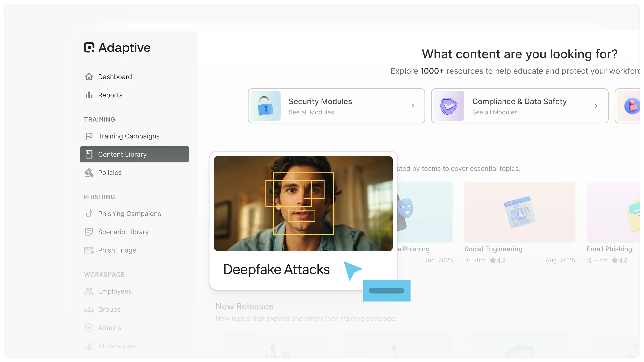Open the Deepfake Attacks video thumbnail
644x362 pixels.
tap(303, 204)
